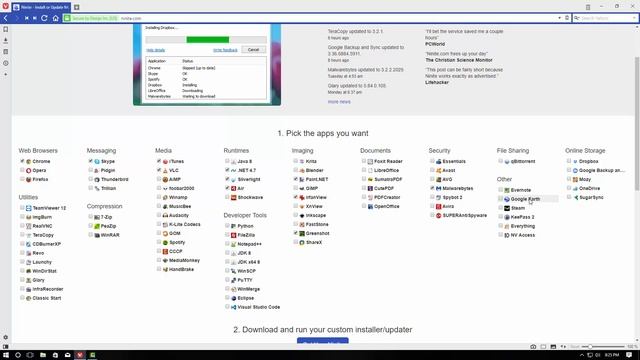Screen dimensions: 640x360
Task: Click the Python label under Developer Tools
Action: pos(245,226)
